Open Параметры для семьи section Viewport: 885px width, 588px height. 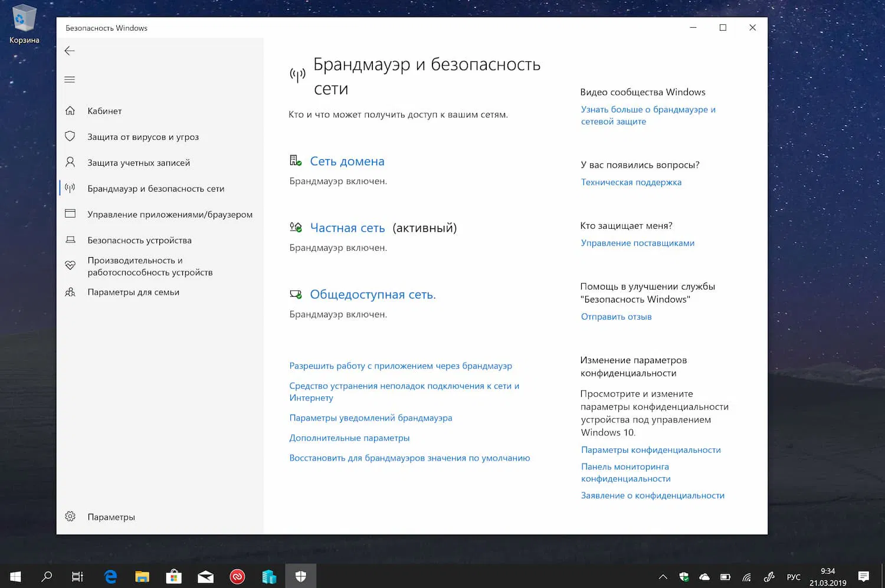pyautogui.click(x=133, y=291)
